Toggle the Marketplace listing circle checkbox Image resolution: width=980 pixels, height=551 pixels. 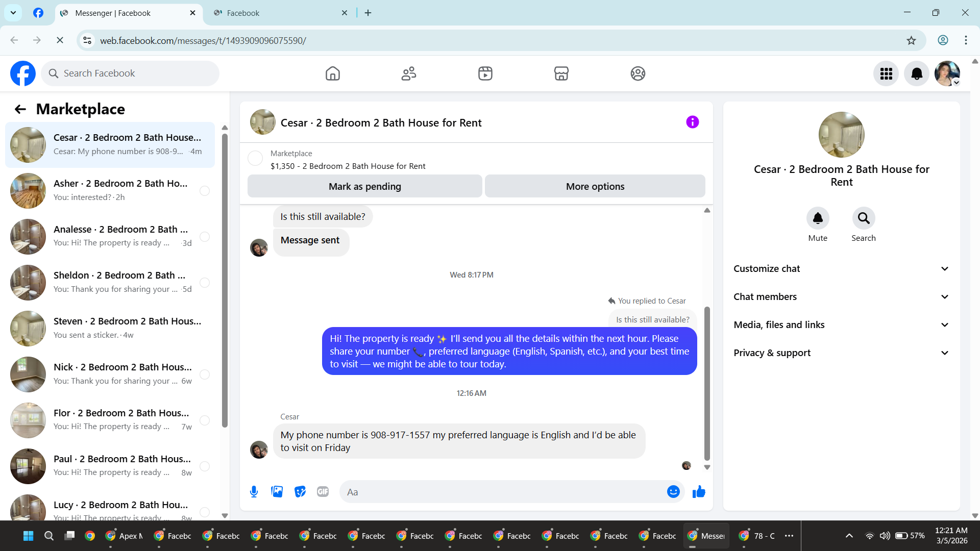point(255,158)
